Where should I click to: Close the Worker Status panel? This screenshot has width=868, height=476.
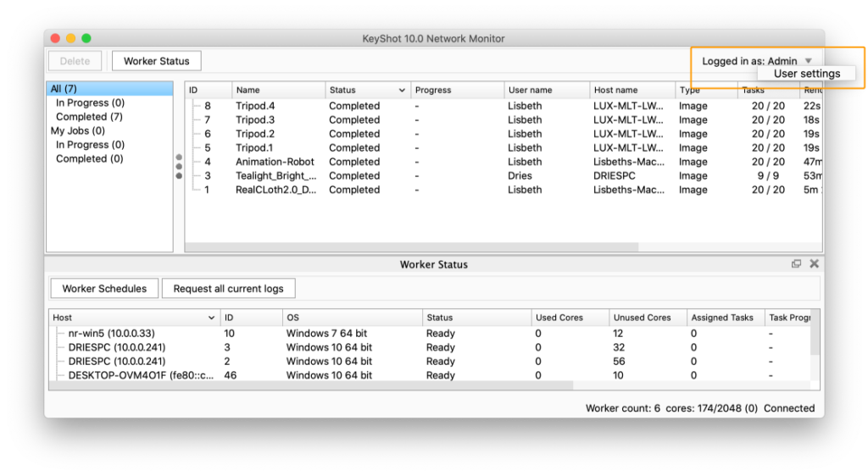tap(814, 264)
